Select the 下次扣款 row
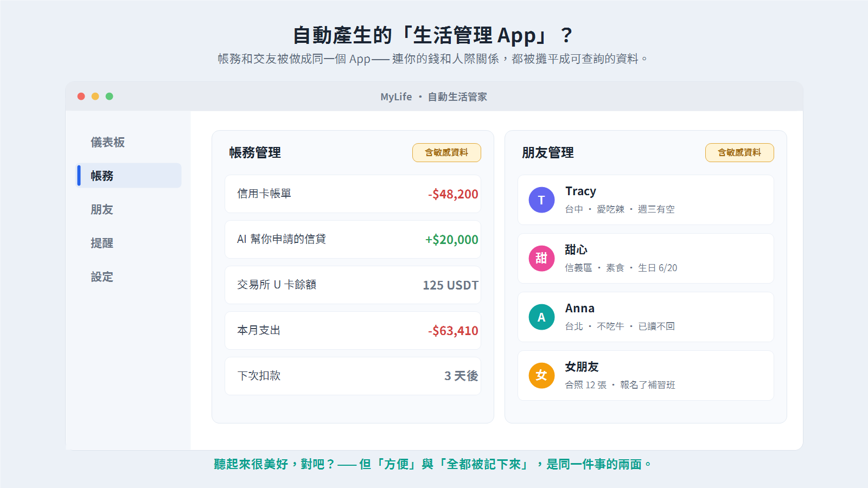Image resolution: width=868 pixels, height=488 pixels. tap(353, 376)
